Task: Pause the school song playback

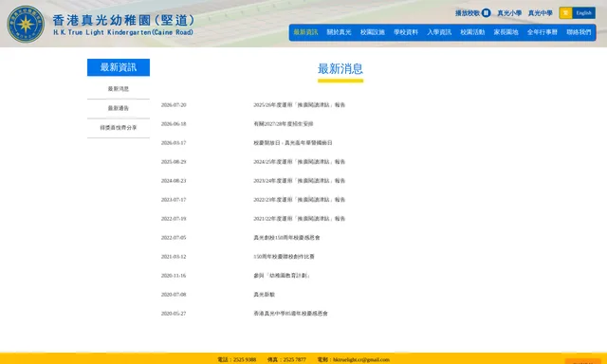Action: tap(487, 12)
